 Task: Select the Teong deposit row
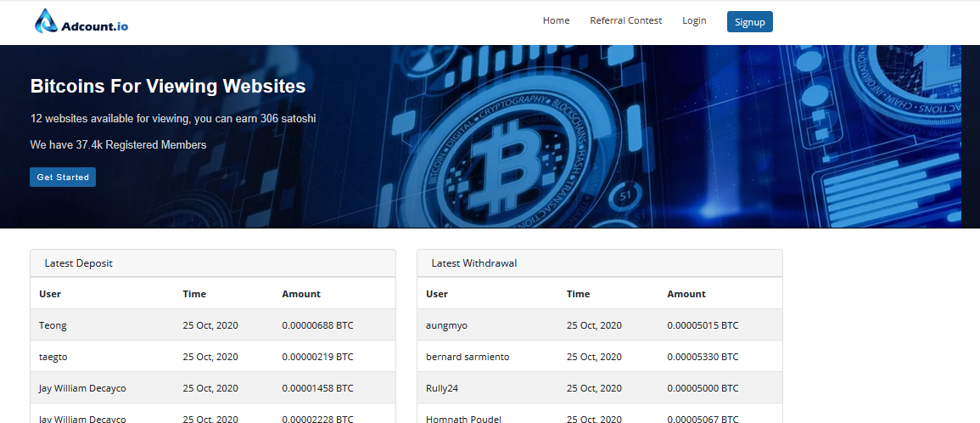(212, 325)
